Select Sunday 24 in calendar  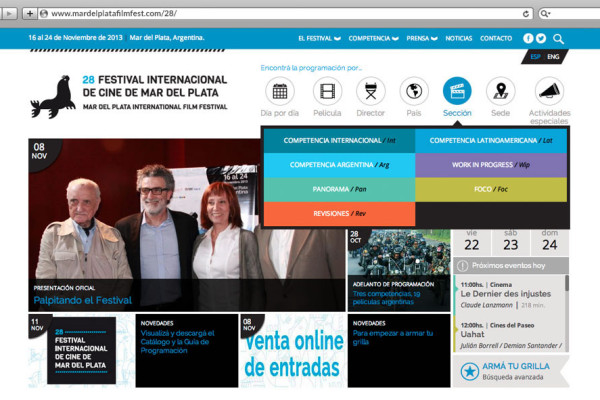point(549,241)
